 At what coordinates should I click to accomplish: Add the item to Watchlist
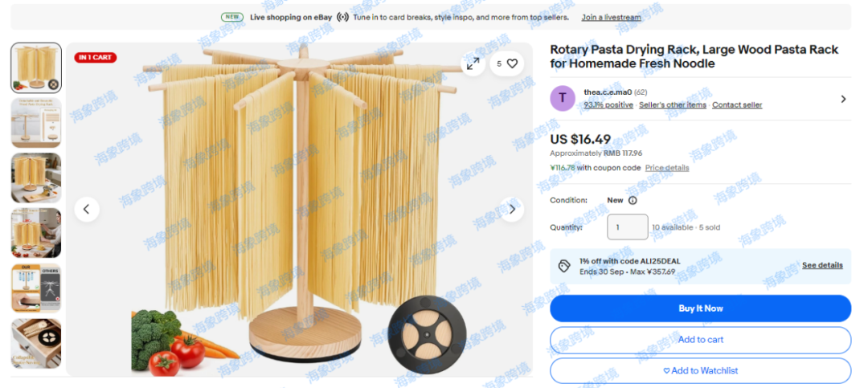click(x=700, y=371)
